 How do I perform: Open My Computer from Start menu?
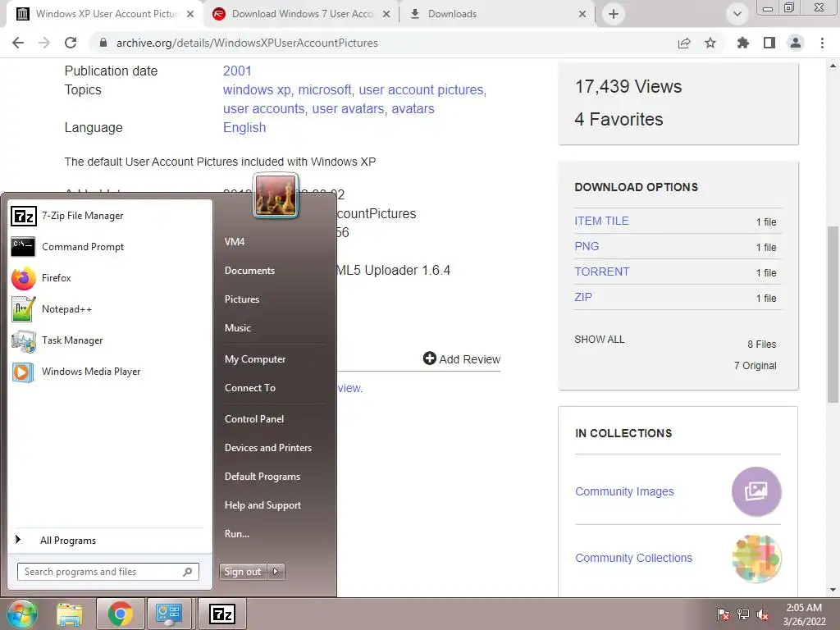(255, 359)
